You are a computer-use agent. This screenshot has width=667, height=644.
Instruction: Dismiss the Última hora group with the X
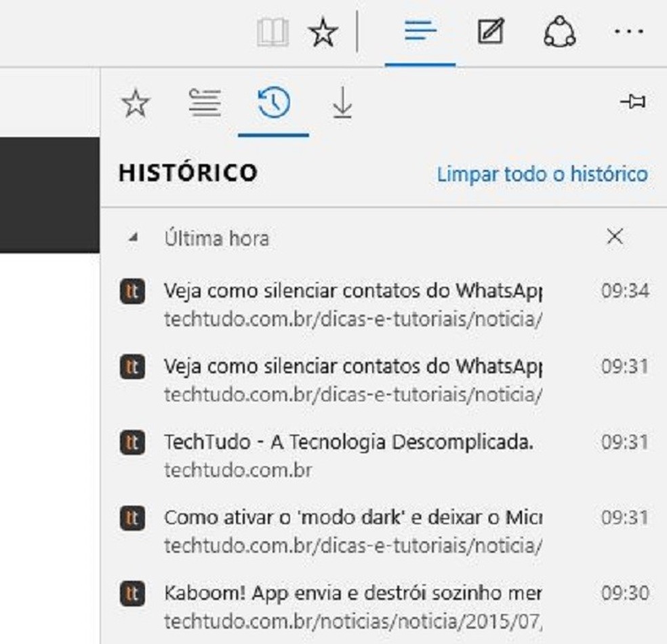coord(615,238)
